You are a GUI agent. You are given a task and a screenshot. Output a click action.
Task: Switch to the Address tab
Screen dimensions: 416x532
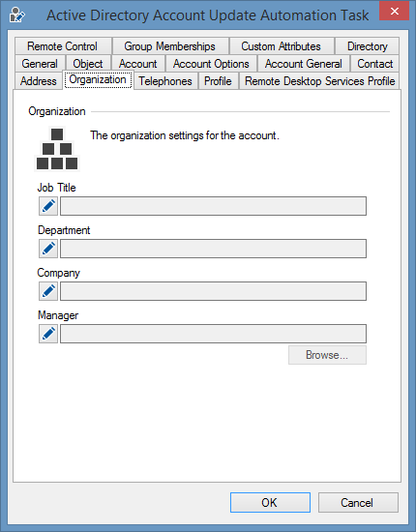[x=39, y=81]
